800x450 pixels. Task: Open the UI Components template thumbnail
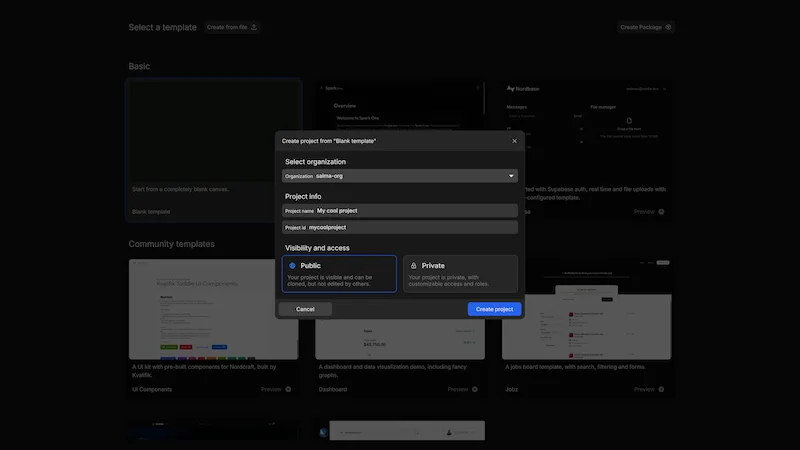pos(213,309)
